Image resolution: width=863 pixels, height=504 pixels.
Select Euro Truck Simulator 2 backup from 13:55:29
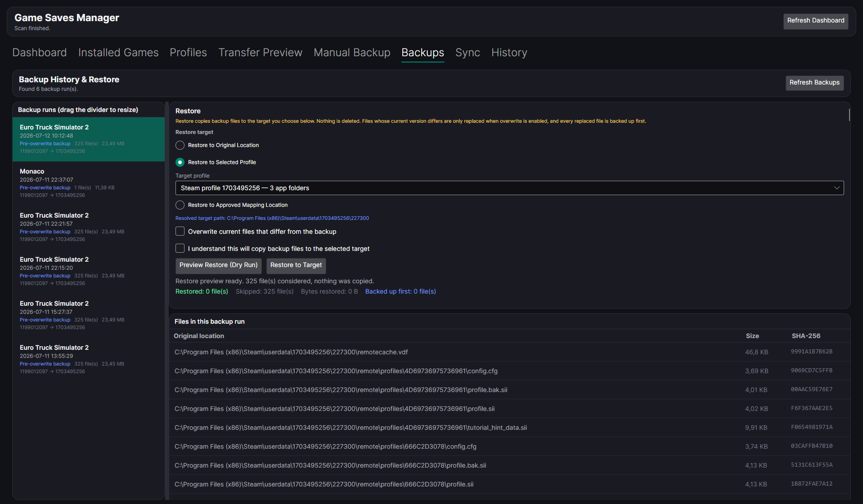pyautogui.click(x=89, y=360)
